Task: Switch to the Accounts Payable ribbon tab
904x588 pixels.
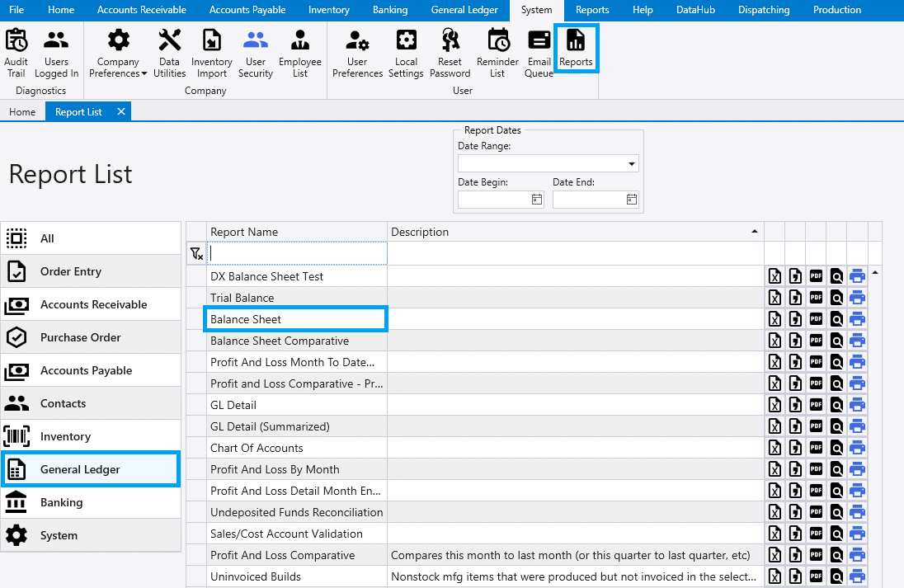Action: coord(247,10)
